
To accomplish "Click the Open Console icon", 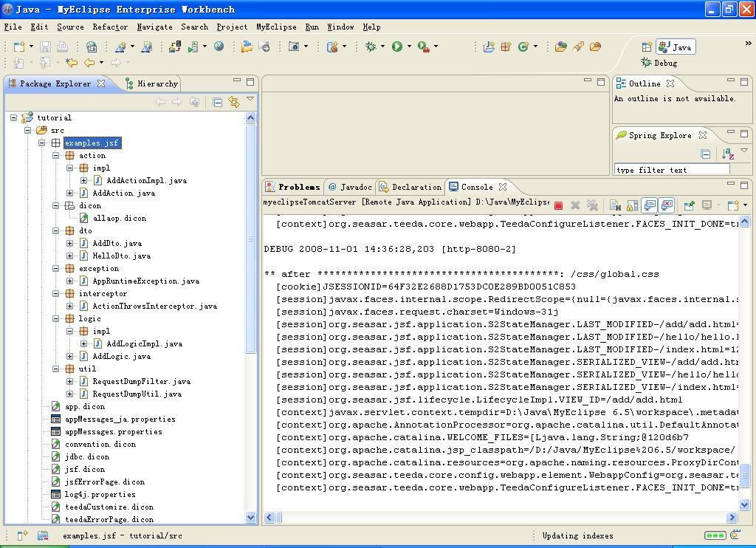I will [x=733, y=205].
